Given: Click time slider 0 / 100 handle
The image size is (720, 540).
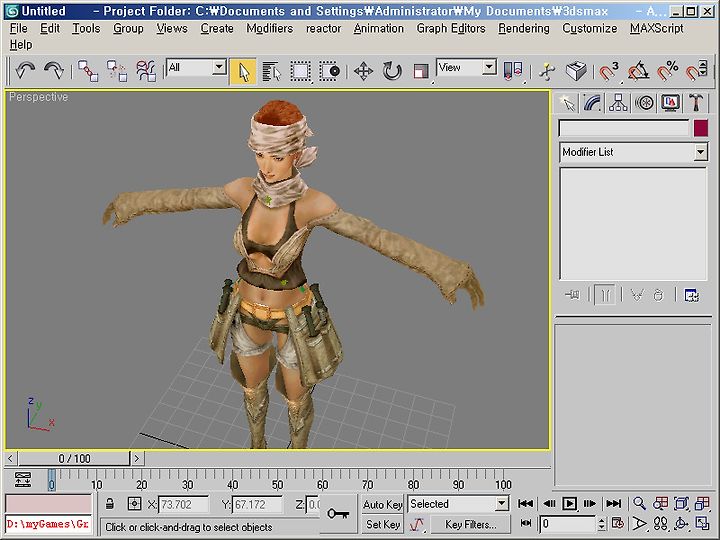Looking at the screenshot, I should click(74, 458).
